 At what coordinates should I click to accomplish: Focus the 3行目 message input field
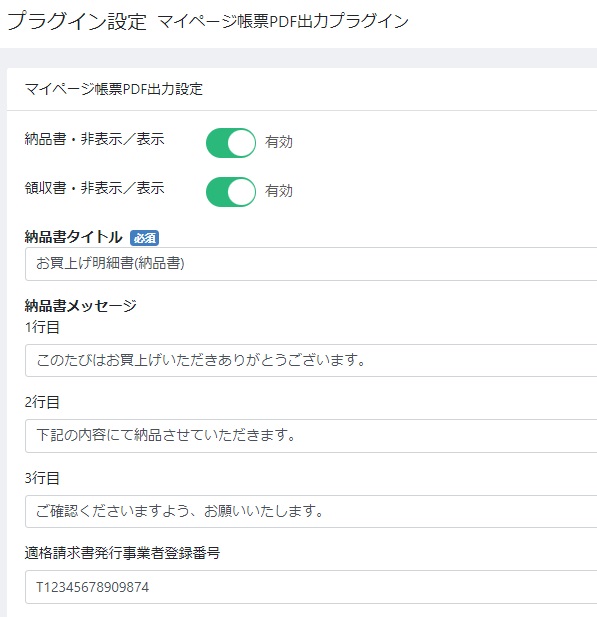(x=311, y=511)
